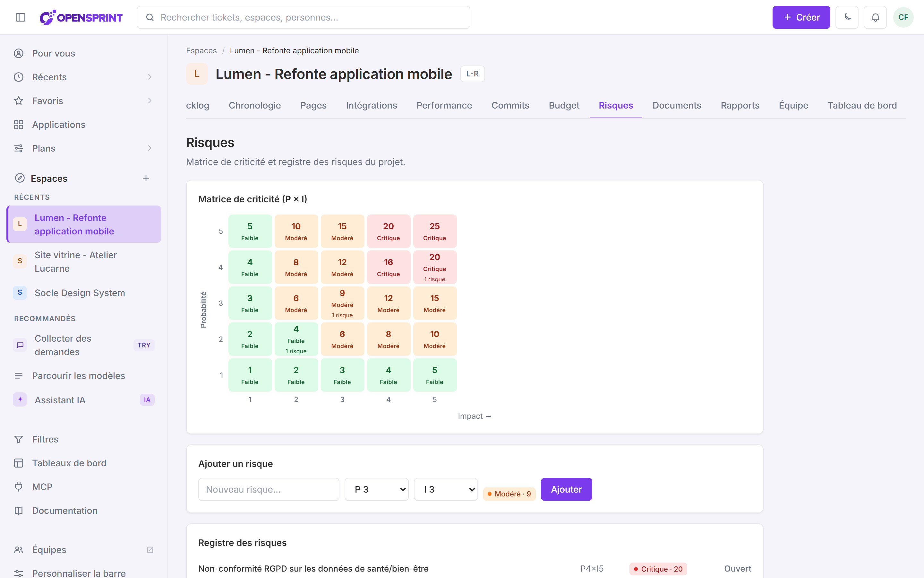Open Collecter des demandes
924x578 pixels.
[84, 345]
